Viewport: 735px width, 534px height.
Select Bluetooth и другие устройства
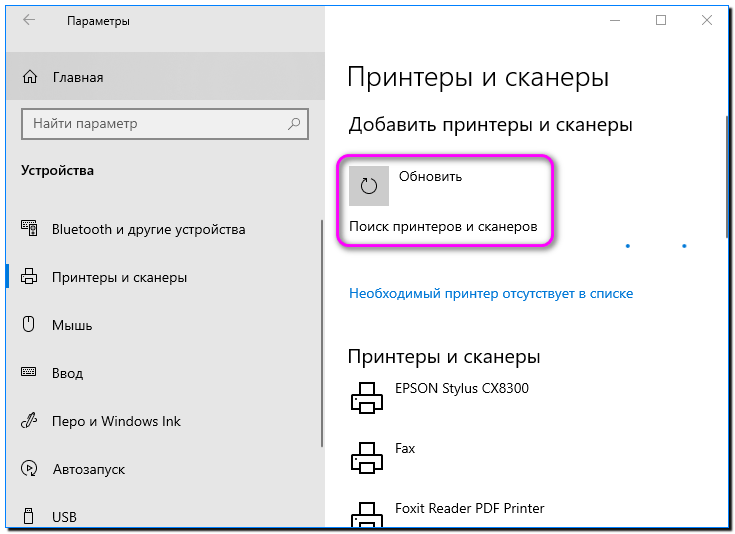tap(148, 229)
